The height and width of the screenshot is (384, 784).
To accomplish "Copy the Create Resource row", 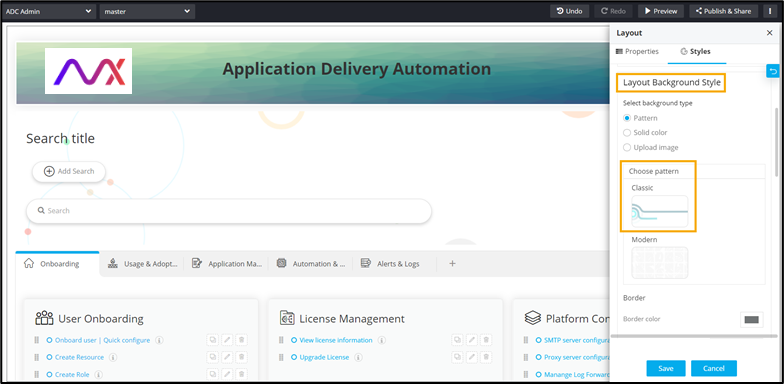I will (x=212, y=358).
